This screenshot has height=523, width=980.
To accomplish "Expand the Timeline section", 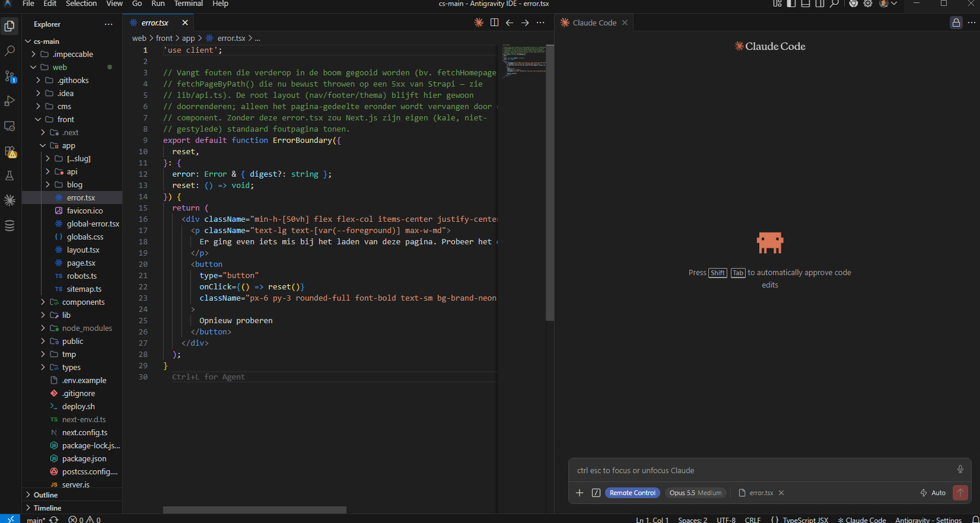I will 72,508.
